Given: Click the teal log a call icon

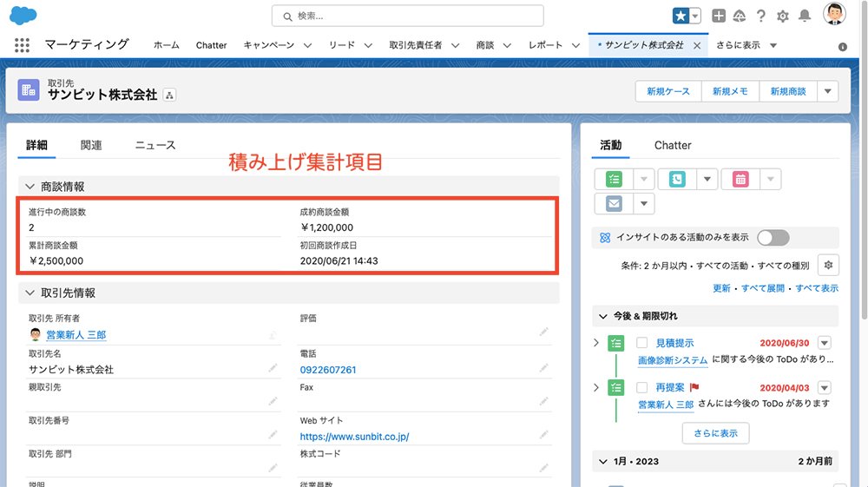Looking at the screenshot, I should [x=677, y=180].
